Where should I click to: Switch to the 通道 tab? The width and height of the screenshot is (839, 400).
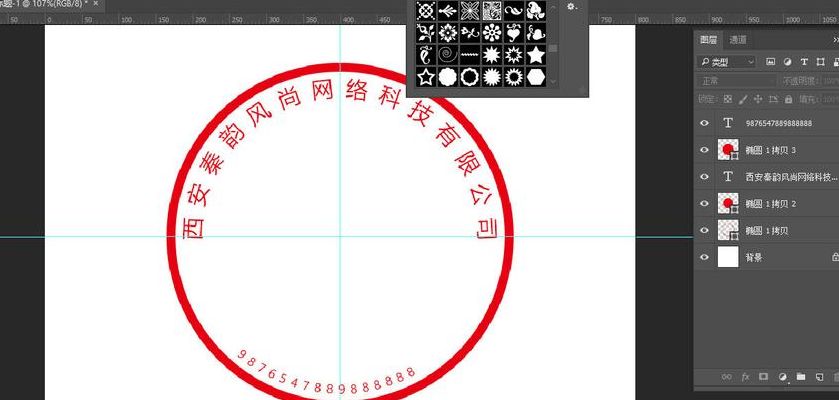click(738, 40)
